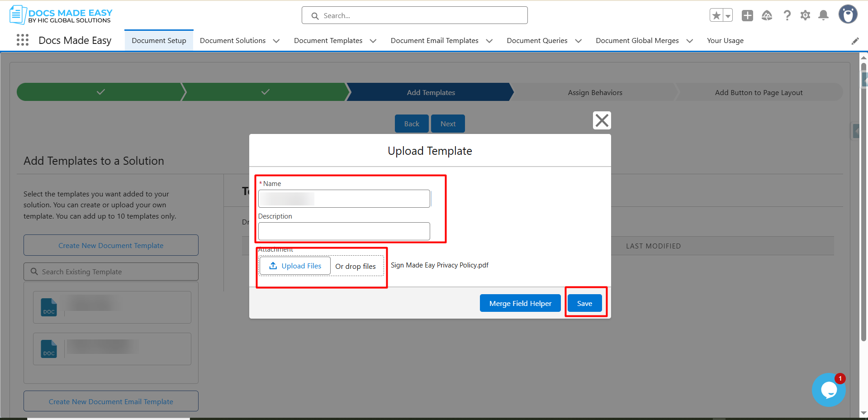Expand the favorites list dropdown arrow
Viewport: 868px width, 420px height.
click(728, 15)
